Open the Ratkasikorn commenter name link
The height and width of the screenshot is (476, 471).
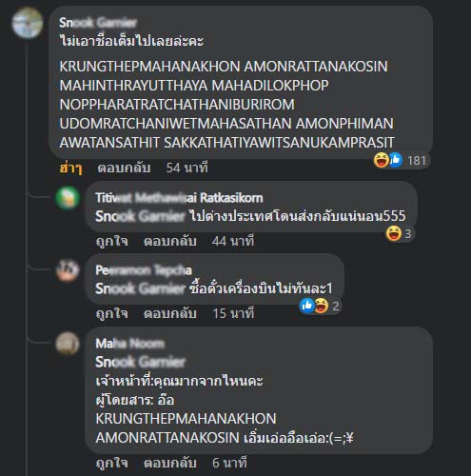click(x=180, y=198)
